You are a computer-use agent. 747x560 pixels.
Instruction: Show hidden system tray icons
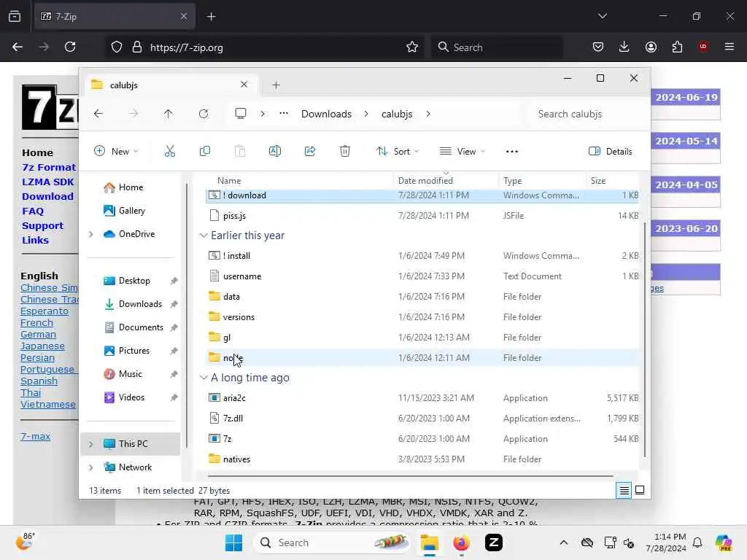coord(564,542)
